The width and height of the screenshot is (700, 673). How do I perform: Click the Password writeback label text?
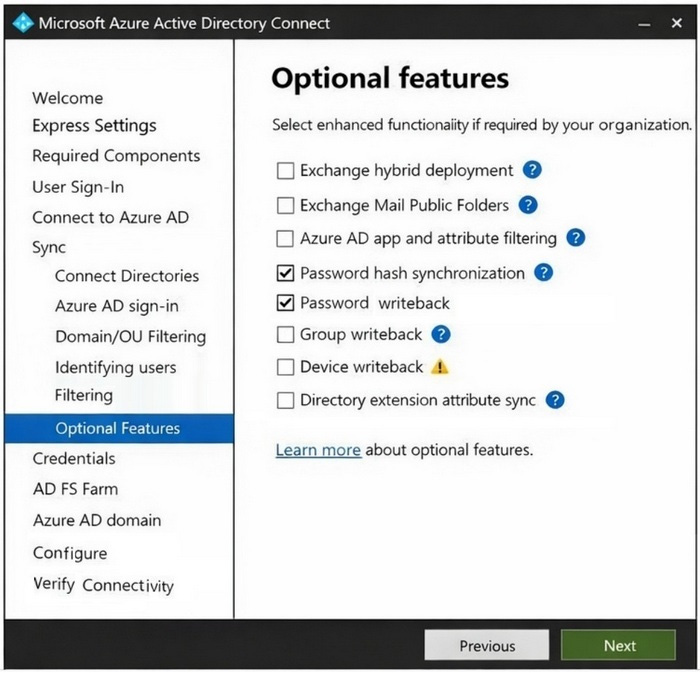pyautogui.click(x=375, y=303)
